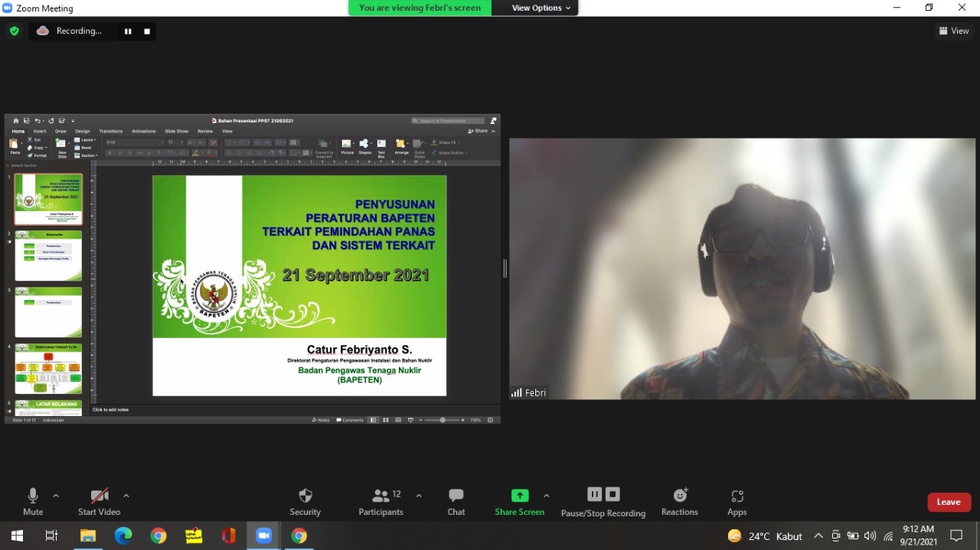The height and width of the screenshot is (550, 980).
Task: Open Shapes gallery in PowerPoint ribbon
Action: point(364,147)
